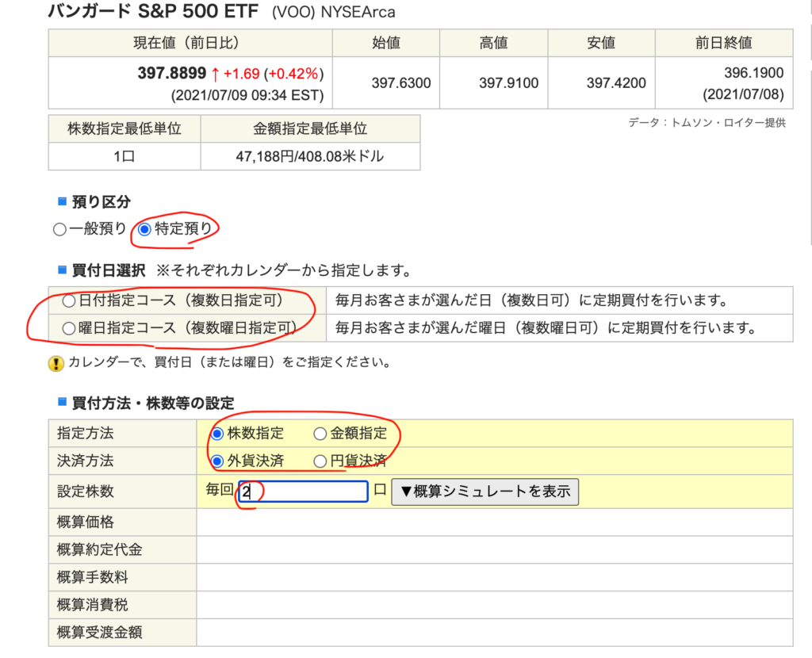This screenshot has width=812, height=658.
Task: Click the 概算約定代金 row label
Action: pos(99,549)
